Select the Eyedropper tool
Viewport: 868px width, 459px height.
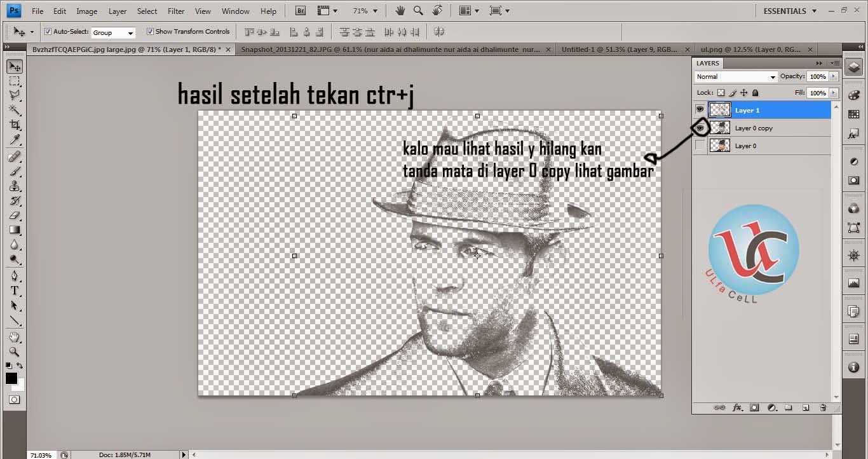tap(15, 140)
